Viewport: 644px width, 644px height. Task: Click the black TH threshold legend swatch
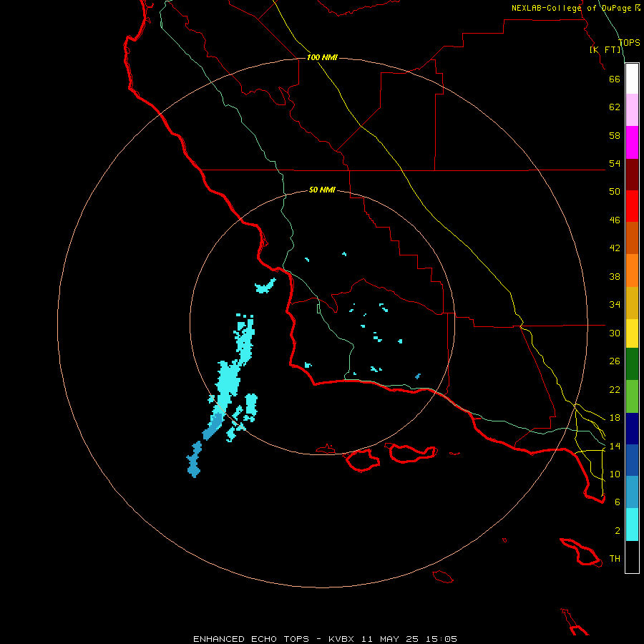click(x=632, y=557)
